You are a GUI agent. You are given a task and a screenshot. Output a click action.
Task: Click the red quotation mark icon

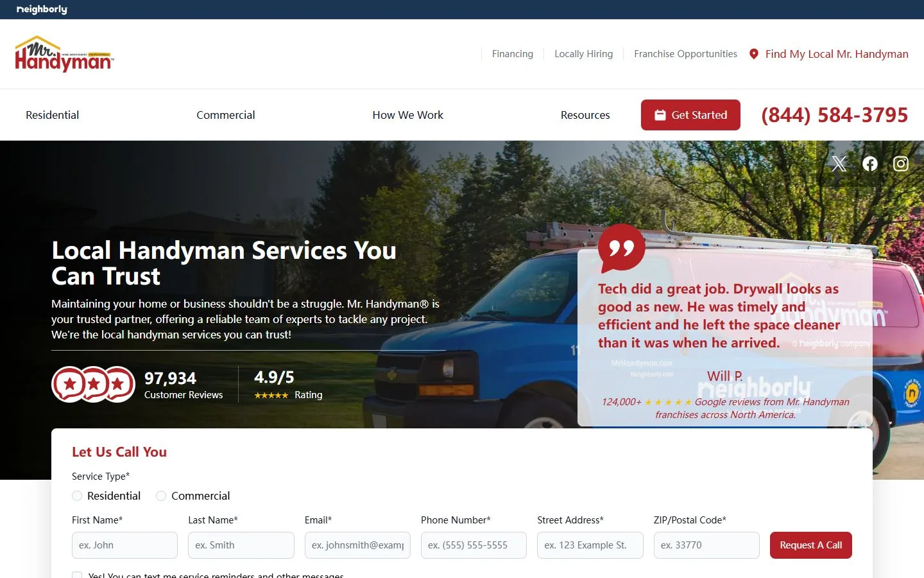621,248
